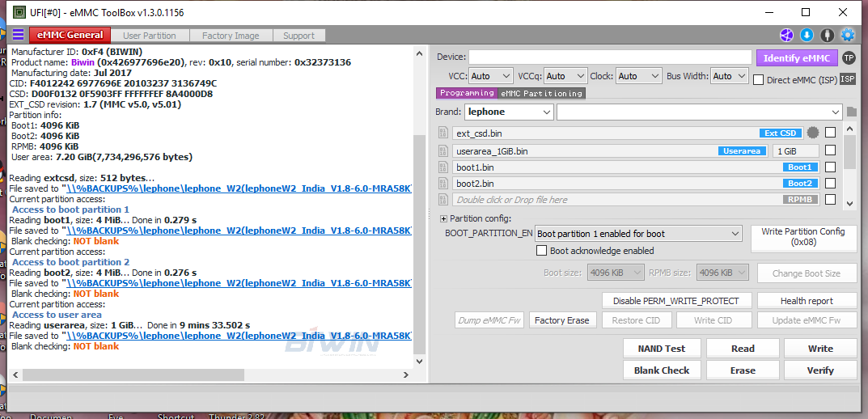The image size is (868, 419).
Task: Click the Erase button
Action: coord(743,370)
